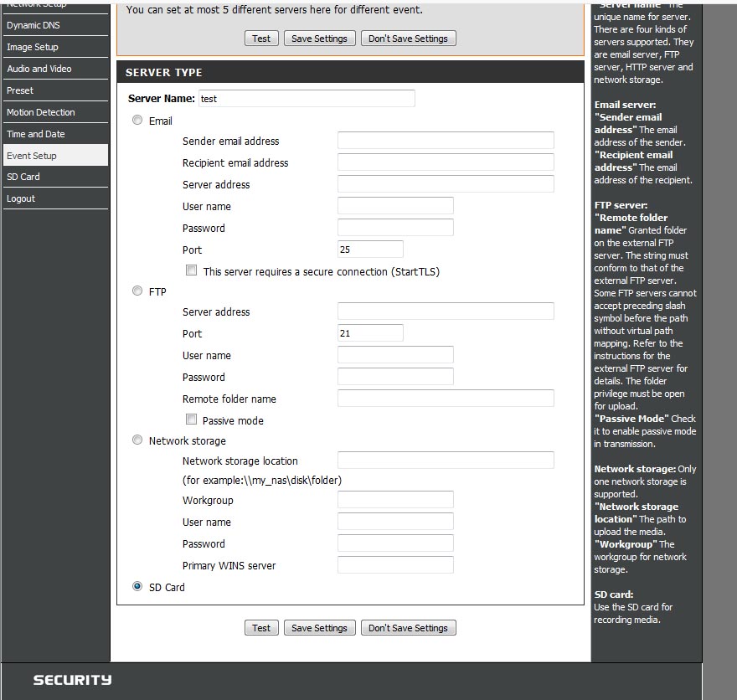Open Audio and Video settings

(x=39, y=69)
